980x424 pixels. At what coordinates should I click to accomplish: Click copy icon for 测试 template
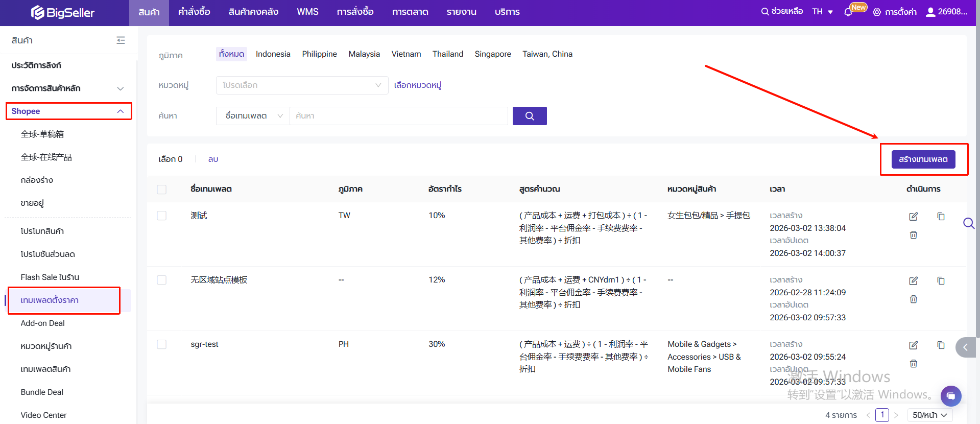941,217
